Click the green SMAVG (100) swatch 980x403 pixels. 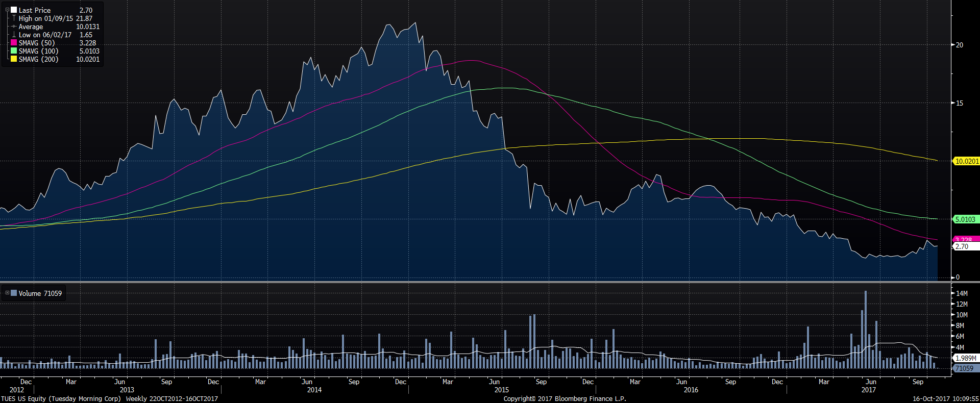pos(14,51)
